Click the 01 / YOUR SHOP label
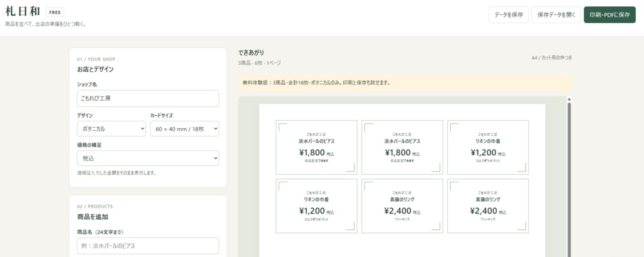This screenshot has width=644, height=257. point(96,59)
